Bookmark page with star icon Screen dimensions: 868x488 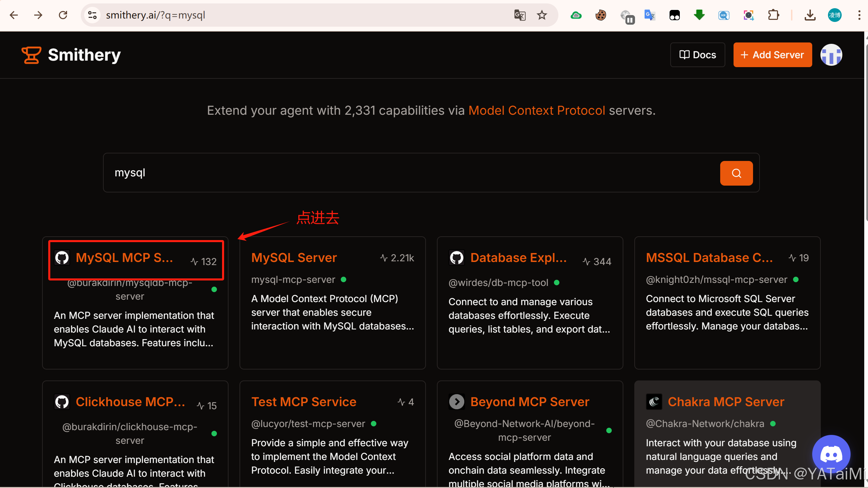(x=542, y=15)
